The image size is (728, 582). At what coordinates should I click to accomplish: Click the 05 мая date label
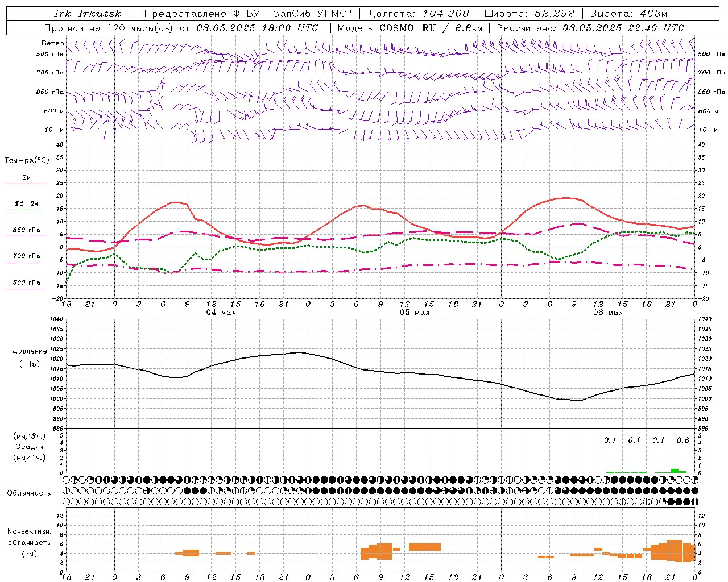pos(415,313)
